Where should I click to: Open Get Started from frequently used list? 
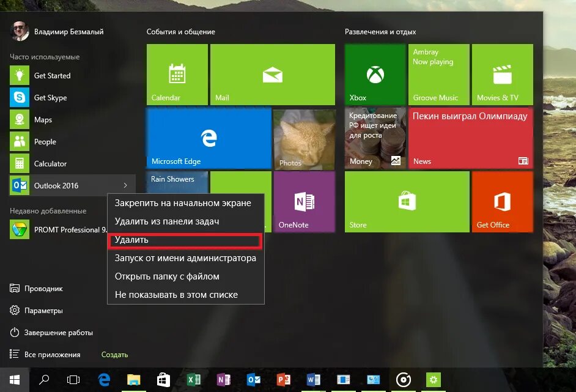point(72,76)
